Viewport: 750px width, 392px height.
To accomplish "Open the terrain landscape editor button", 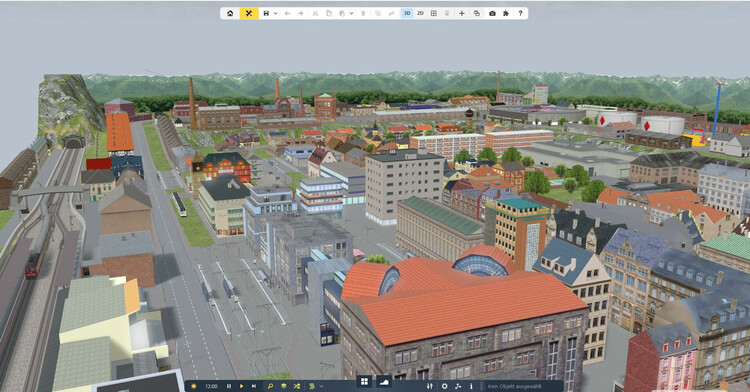I will (384, 381).
